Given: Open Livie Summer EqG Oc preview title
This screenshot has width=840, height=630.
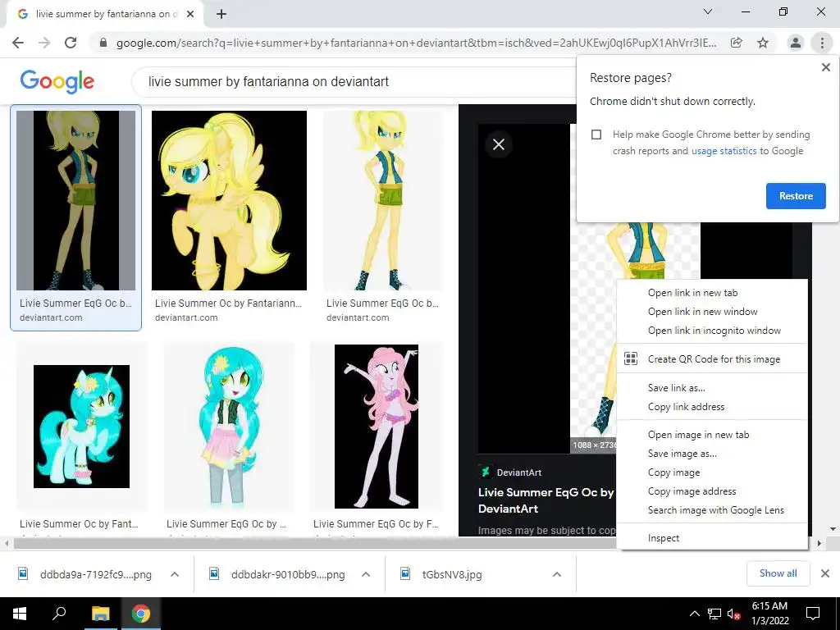Looking at the screenshot, I should [546, 500].
